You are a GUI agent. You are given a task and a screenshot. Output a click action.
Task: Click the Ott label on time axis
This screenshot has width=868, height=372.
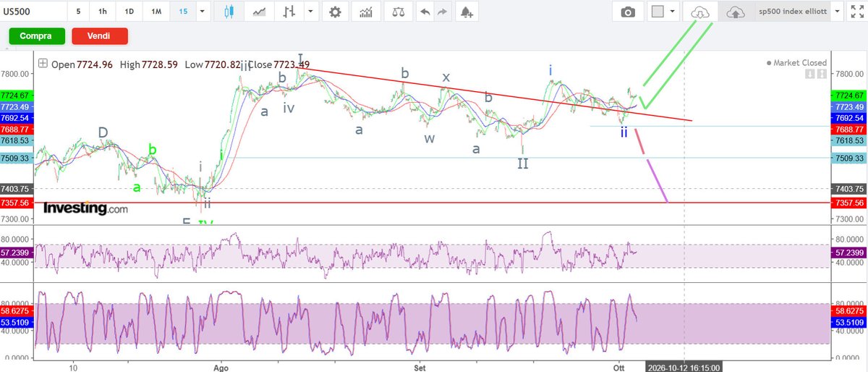(x=619, y=367)
